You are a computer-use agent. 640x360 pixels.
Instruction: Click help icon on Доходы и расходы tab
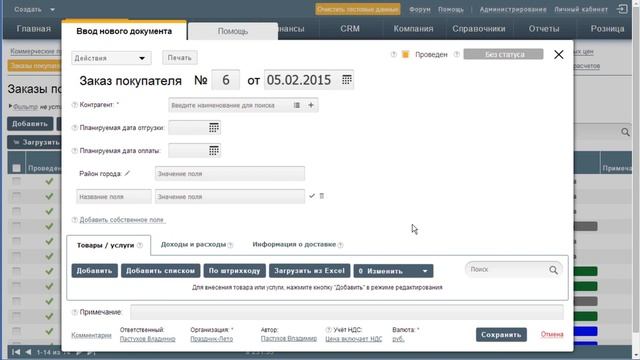(231, 245)
